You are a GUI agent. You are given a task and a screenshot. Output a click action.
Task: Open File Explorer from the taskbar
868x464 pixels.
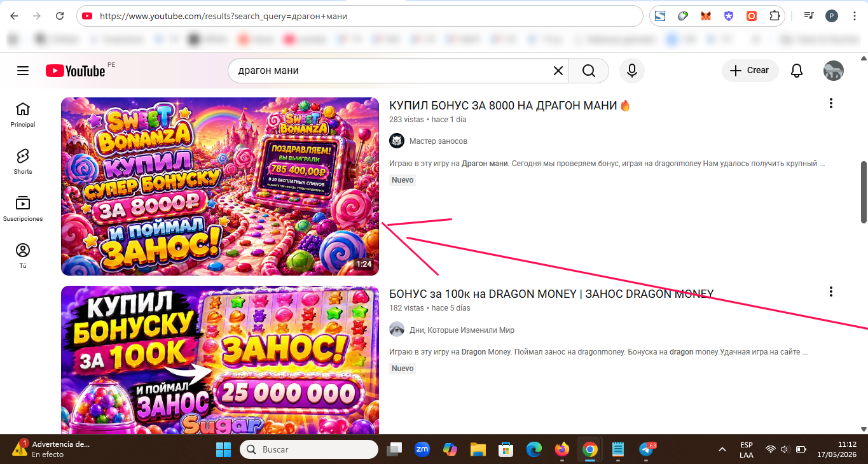478,449
